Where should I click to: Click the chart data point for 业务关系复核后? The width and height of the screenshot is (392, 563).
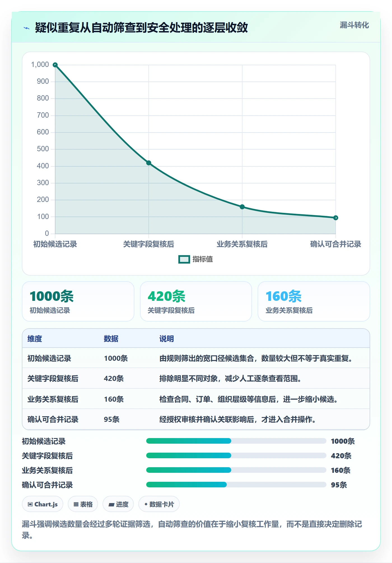pos(242,207)
